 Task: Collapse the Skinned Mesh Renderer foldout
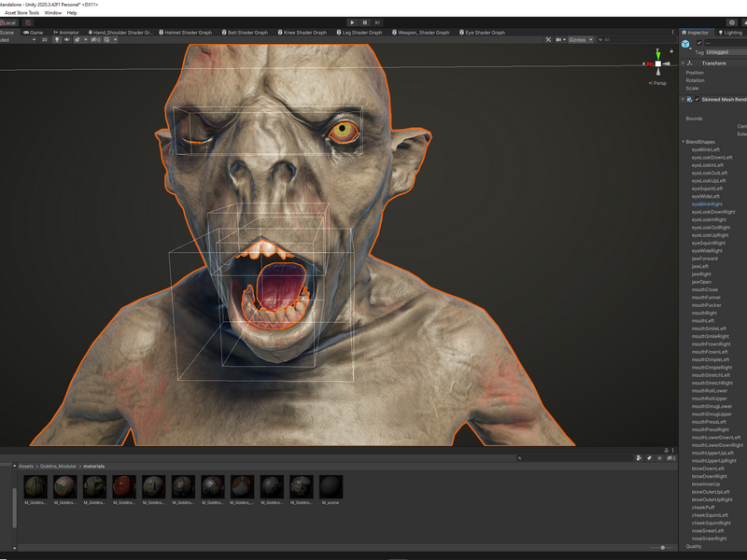pyautogui.click(x=684, y=100)
